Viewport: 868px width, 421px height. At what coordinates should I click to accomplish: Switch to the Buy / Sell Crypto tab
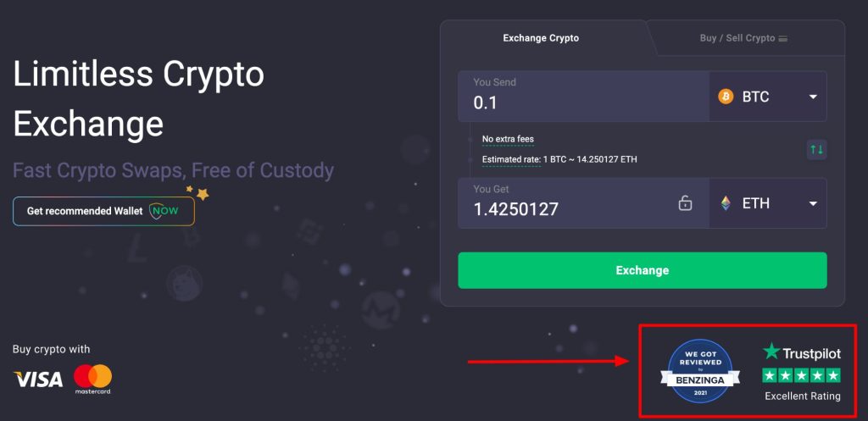tap(743, 38)
